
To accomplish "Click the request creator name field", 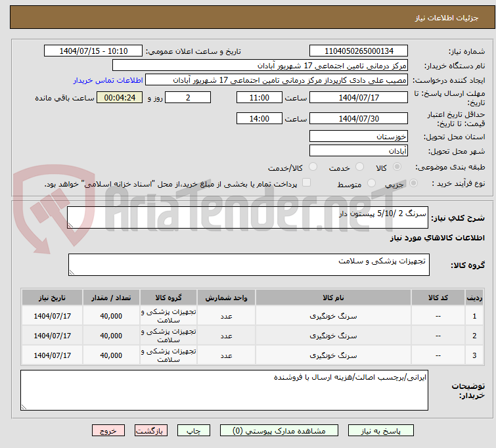I will tap(277, 80).
